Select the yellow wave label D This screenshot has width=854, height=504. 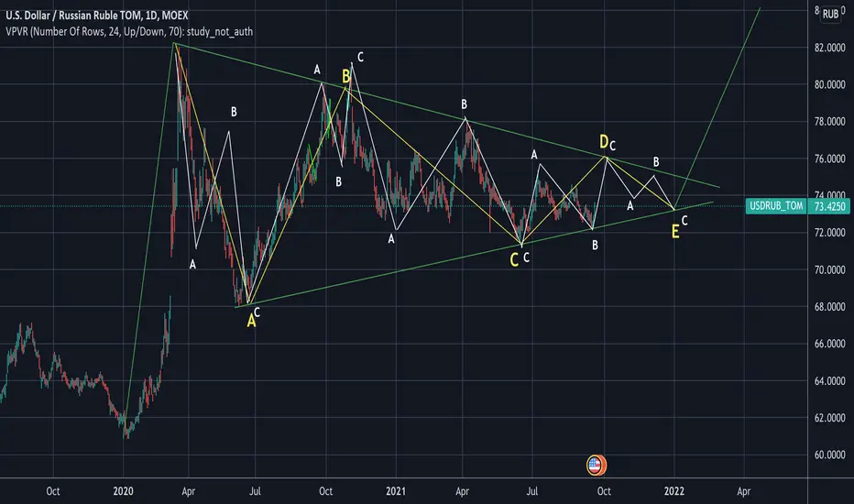(604, 142)
